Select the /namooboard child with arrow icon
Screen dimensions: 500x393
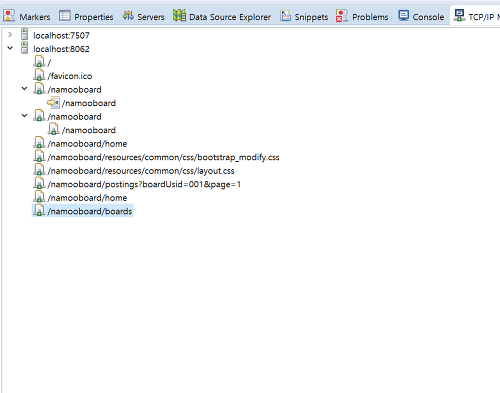pyautogui.click(x=89, y=103)
